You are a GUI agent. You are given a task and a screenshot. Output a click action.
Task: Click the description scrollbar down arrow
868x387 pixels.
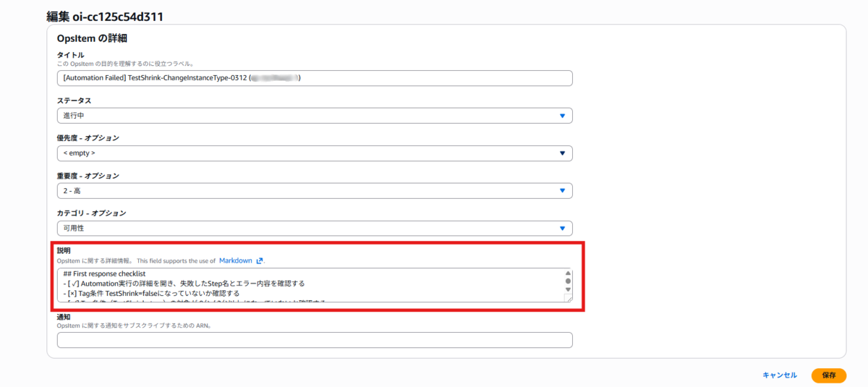click(568, 289)
